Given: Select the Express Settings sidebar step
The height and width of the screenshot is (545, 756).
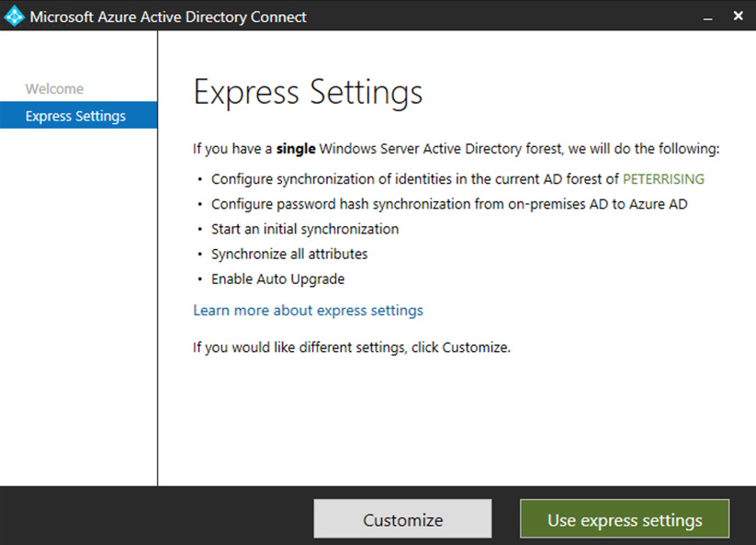Looking at the screenshot, I should 75,116.
